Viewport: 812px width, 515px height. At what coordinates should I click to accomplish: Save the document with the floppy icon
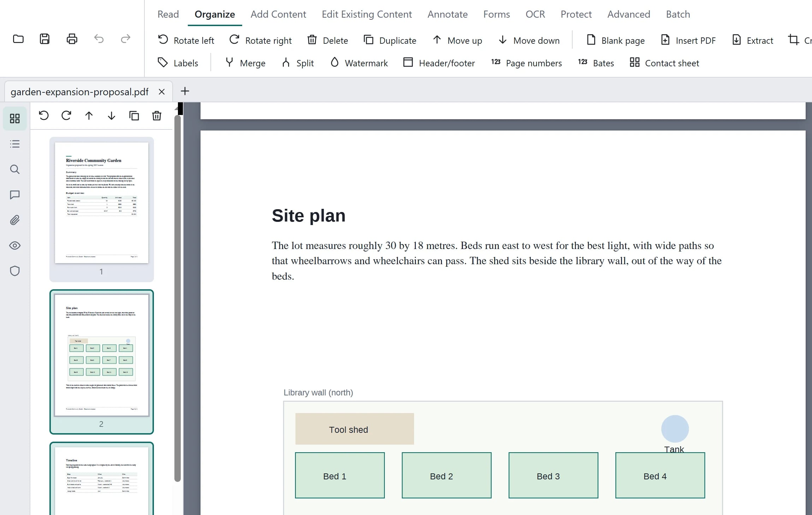pyautogui.click(x=44, y=39)
